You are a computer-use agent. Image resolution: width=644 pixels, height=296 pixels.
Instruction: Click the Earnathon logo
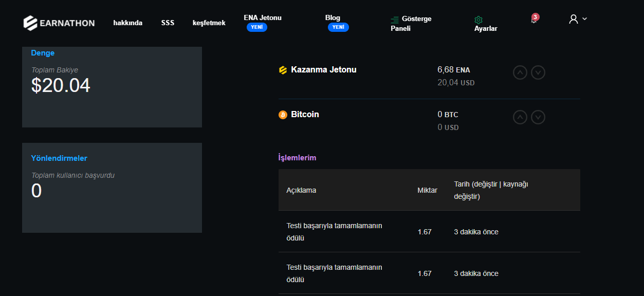[x=59, y=23]
